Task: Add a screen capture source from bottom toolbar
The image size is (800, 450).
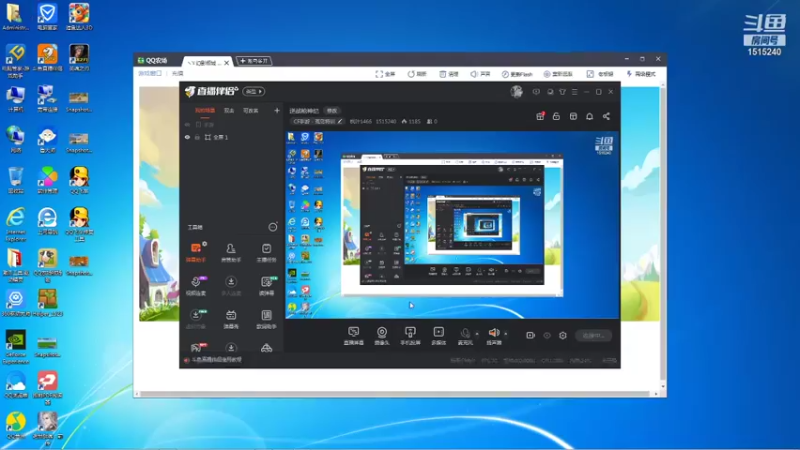Action: tap(354, 336)
